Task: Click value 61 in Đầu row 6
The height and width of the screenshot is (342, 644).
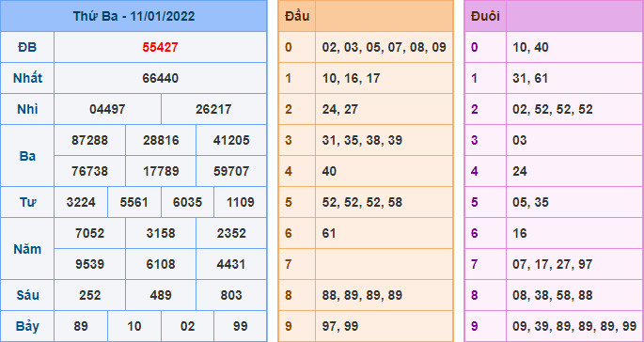Action: (x=329, y=233)
